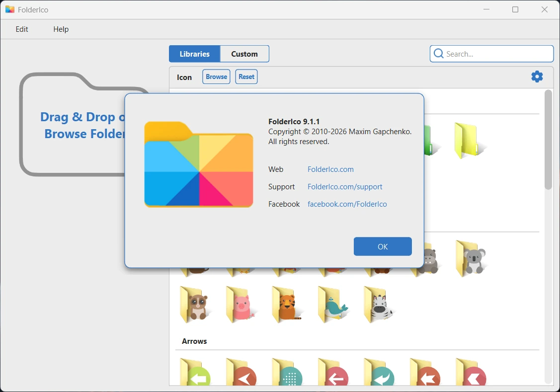Pick the pink thin left-arrow folder icon
The image size is (560, 392).
click(x=333, y=372)
